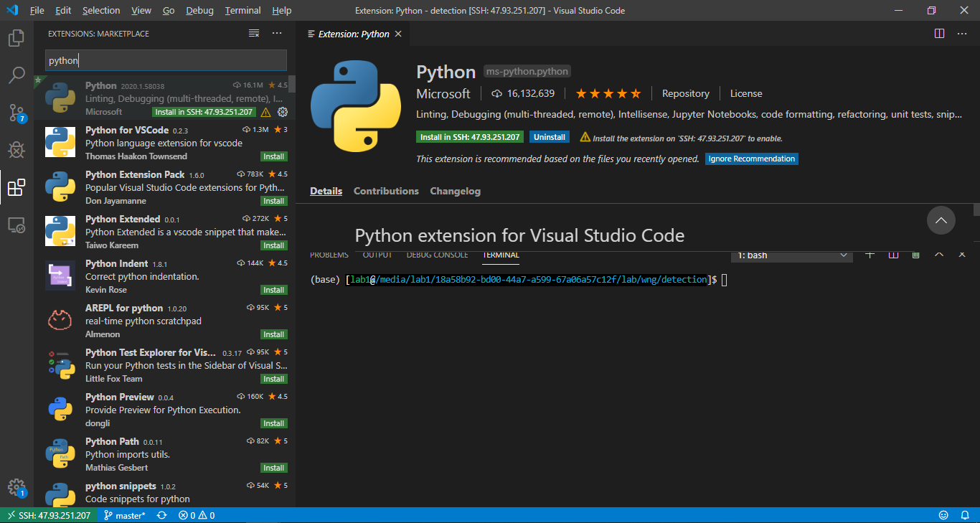Open the Search view in activity bar
Image resolution: width=980 pixels, height=523 pixels.
pyautogui.click(x=17, y=75)
